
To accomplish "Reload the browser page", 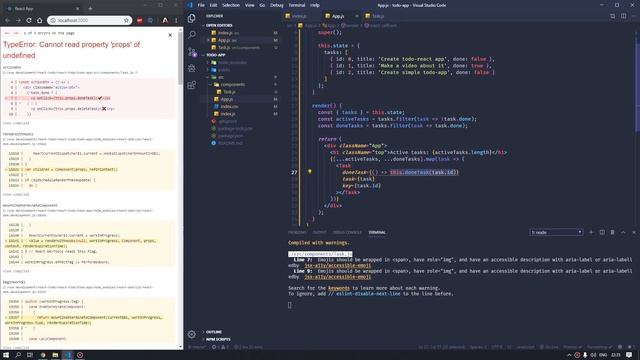I will pyautogui.click(x=29, y=20).
